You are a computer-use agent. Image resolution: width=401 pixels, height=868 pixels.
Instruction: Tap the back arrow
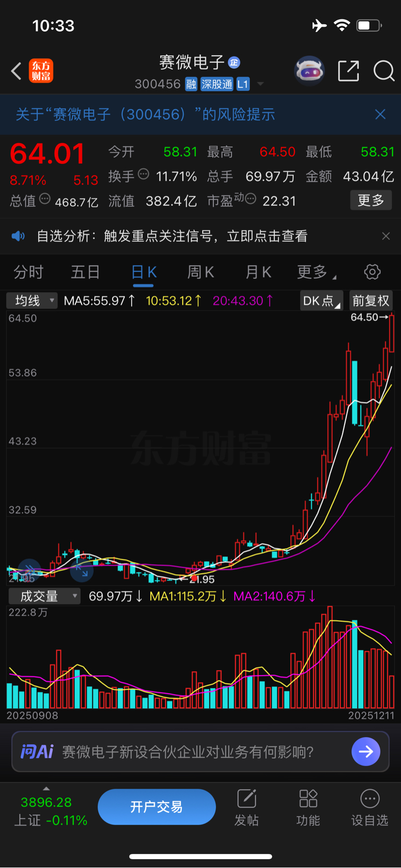[x=16, y=71]
